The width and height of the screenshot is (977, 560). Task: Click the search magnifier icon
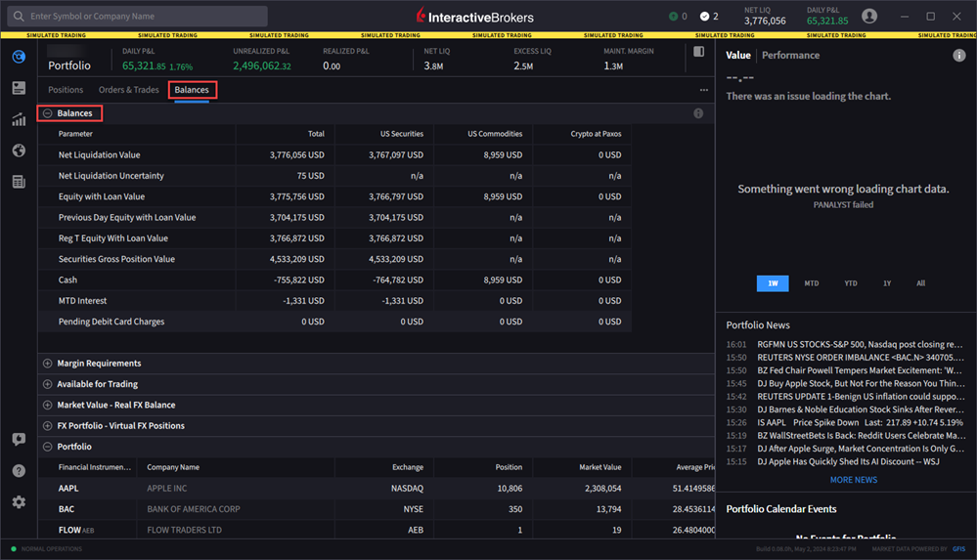pos(19,17)
